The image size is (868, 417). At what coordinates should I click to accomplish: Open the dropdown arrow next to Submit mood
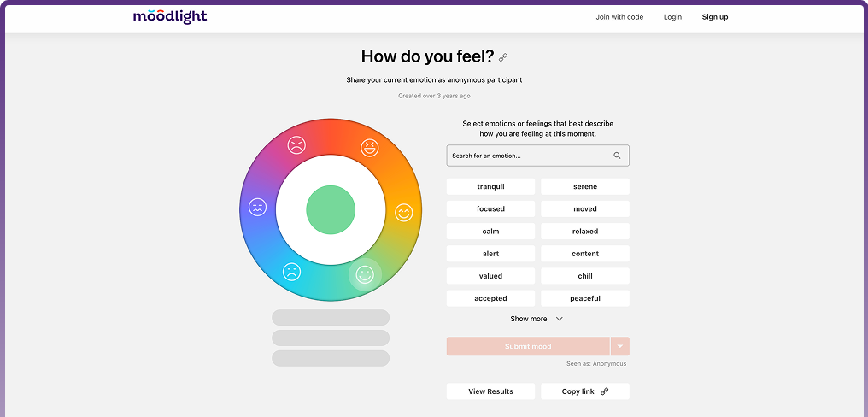[620, 346]
